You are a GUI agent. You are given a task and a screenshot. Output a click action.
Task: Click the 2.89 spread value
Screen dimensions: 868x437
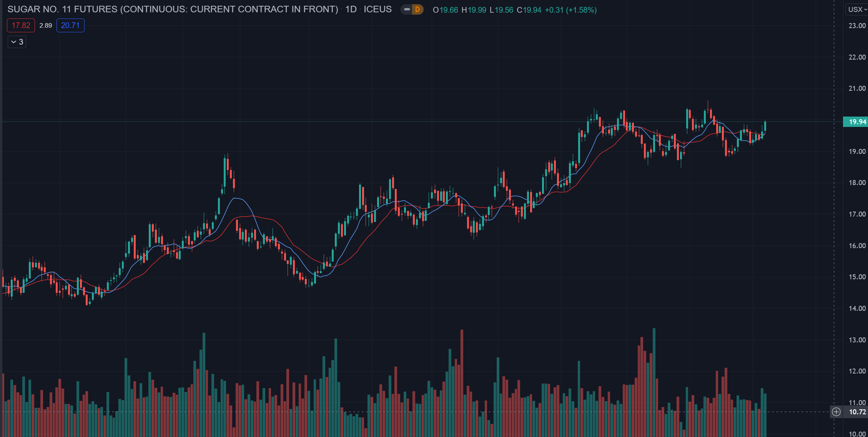pyautogui.click(x=46, y=25)
